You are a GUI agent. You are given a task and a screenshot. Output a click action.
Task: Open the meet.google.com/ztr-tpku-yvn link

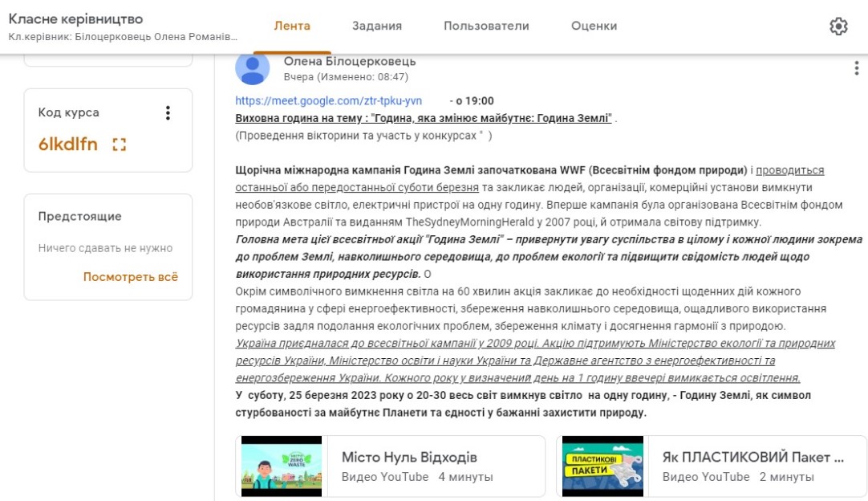point(328,101)
